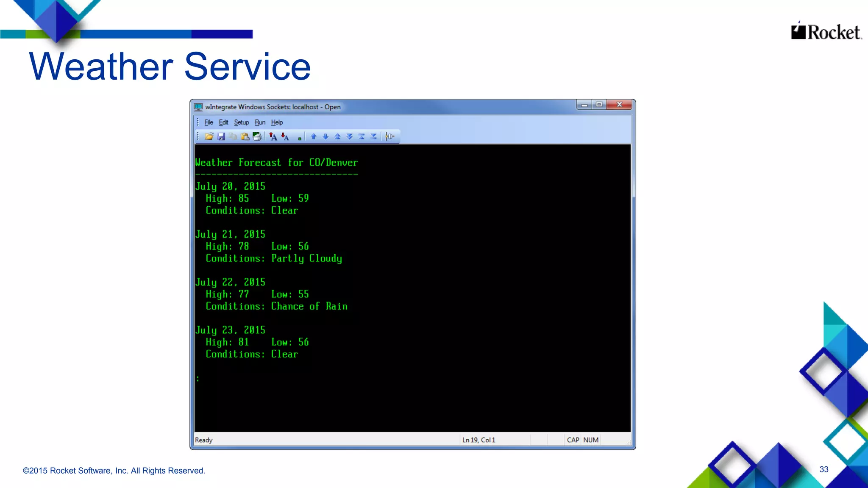Open the Run menu
The image size is (868, 488).
(260, 122)
